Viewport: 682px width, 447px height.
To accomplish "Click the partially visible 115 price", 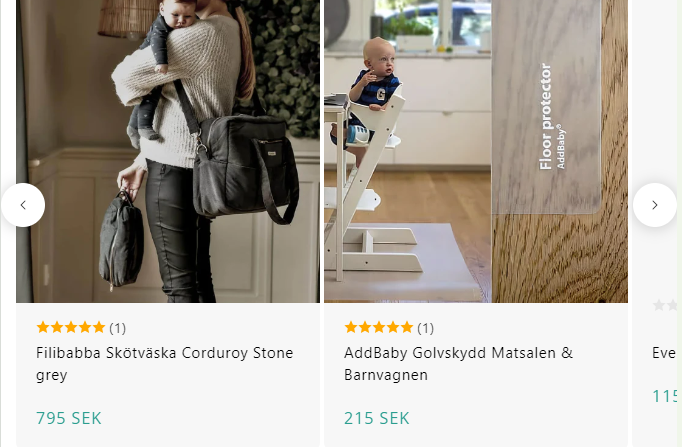I will (665, 396).
